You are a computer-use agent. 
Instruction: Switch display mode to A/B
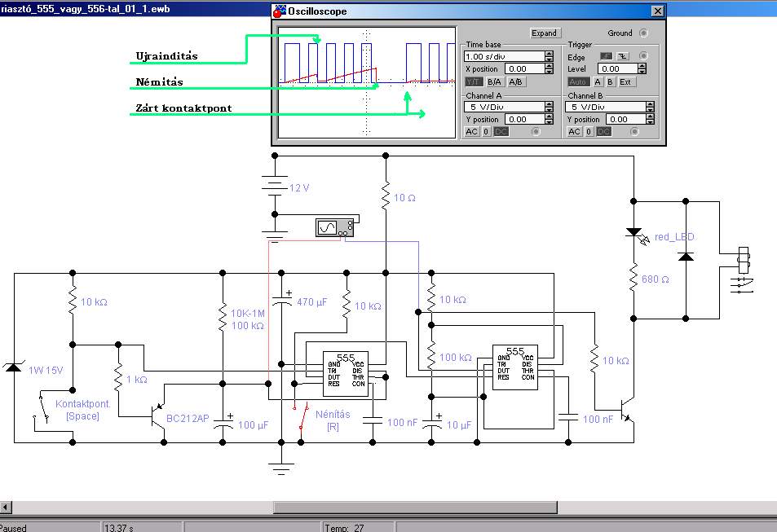coord(515,81)
